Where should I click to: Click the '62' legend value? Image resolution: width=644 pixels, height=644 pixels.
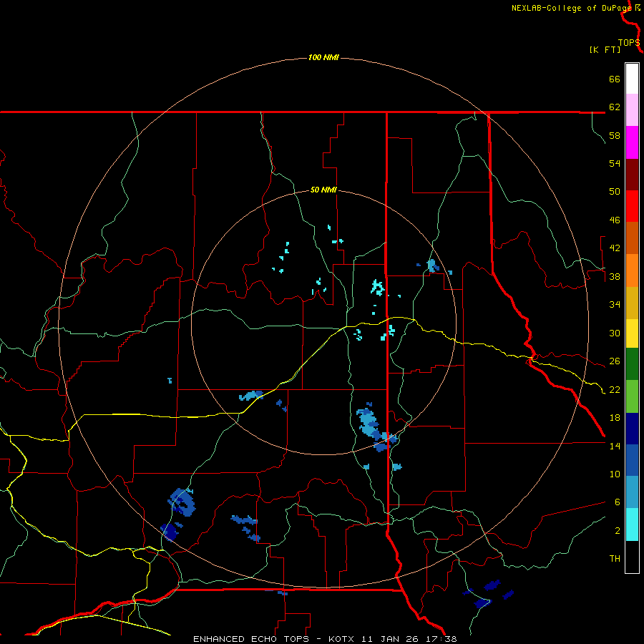pyautogui.click(x=615, y=107)
